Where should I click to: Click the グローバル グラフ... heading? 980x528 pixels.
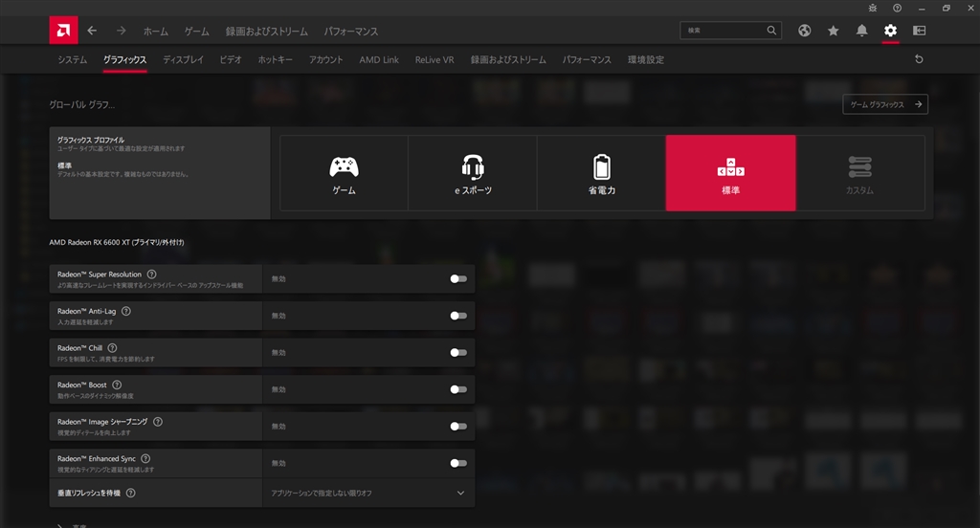(x=82, y=104)
